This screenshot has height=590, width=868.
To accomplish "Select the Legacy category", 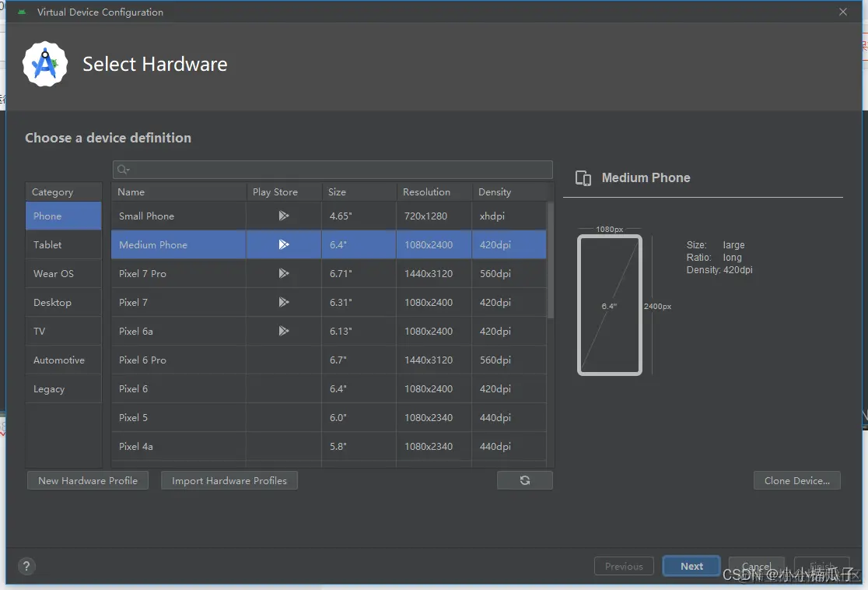I will click(x=64, y=389).
